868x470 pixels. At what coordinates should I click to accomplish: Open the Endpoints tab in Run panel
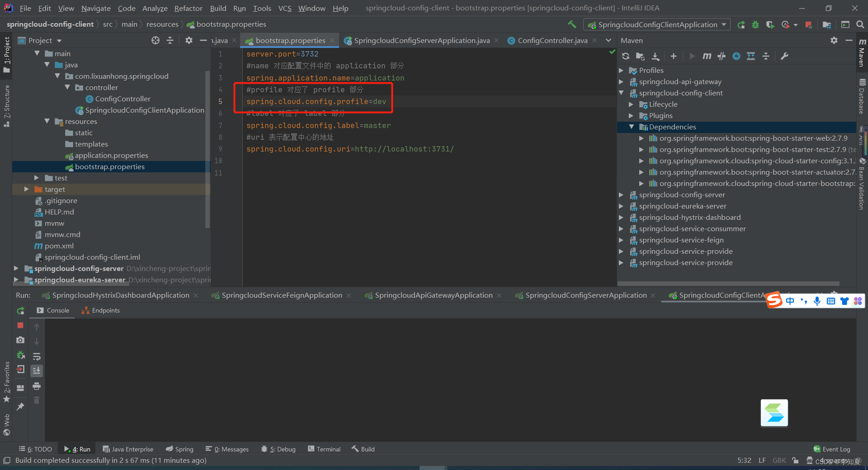(100, 310)
